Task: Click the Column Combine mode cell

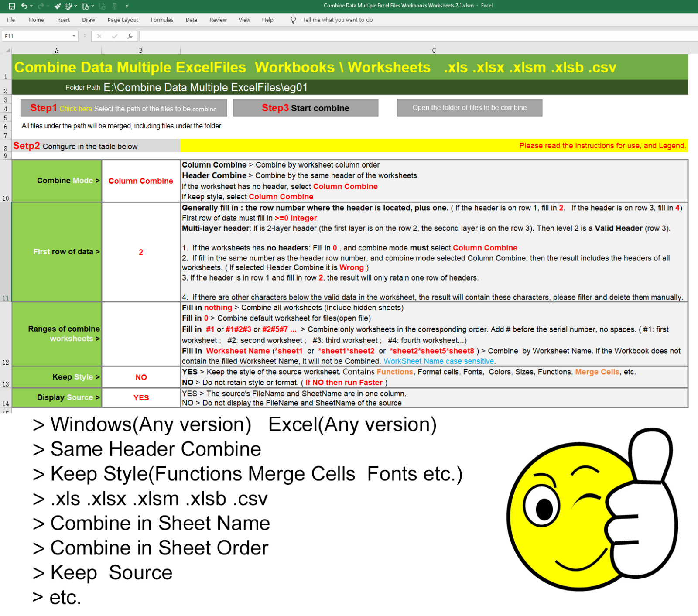Action: pyautogui.click(x=141, y=181)
